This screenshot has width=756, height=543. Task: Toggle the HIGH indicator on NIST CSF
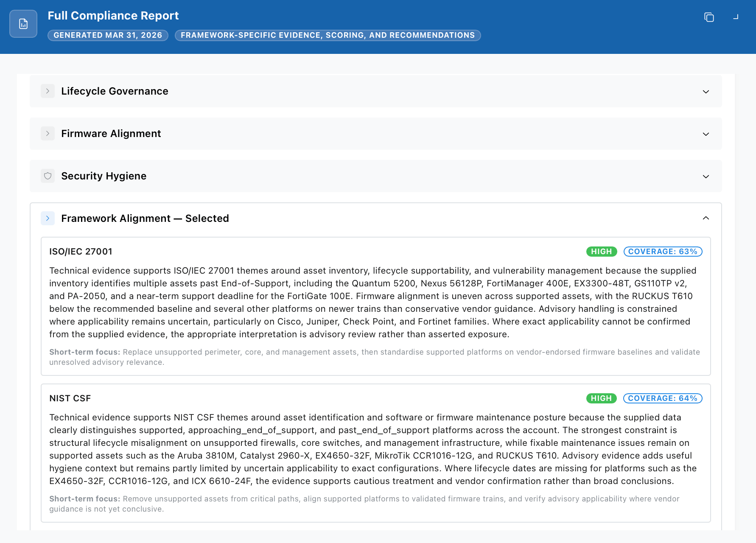coord(601,398)
